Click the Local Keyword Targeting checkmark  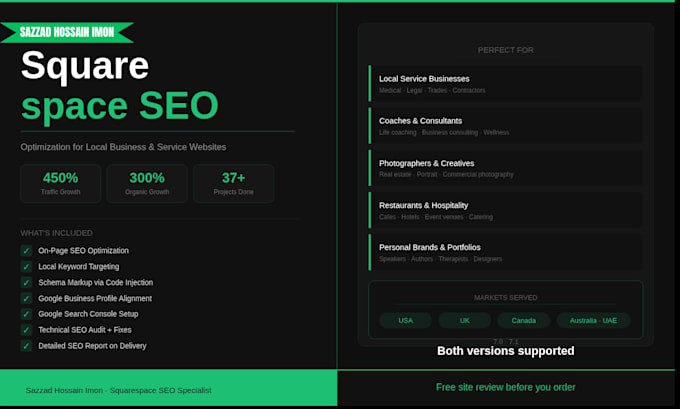click(26, 267)
